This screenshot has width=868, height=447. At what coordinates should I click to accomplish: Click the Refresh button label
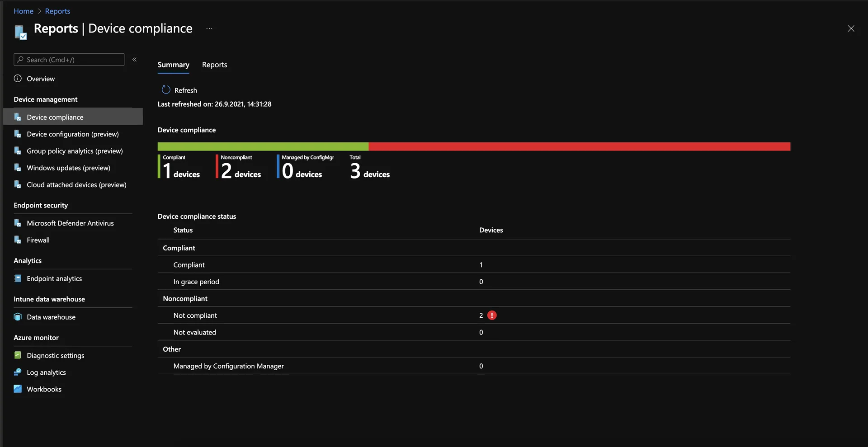coord(186,90)
